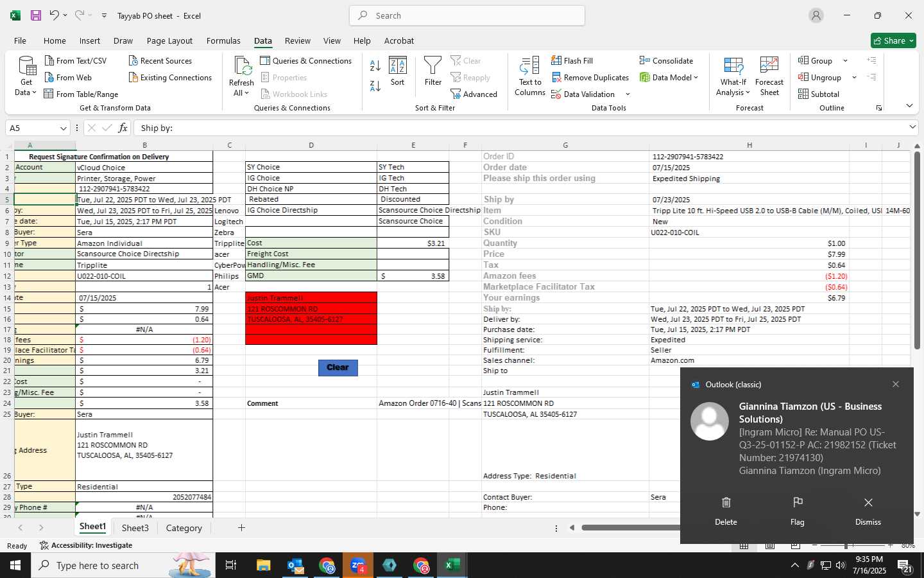Select cell with U022-010-COIL in column H
Screen dimensions: 924x578
(749, 232)
